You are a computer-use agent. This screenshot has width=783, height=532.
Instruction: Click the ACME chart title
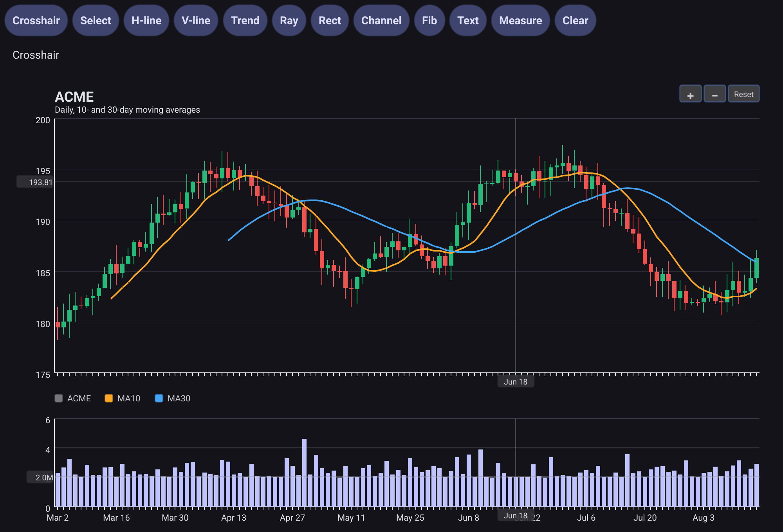74,97
